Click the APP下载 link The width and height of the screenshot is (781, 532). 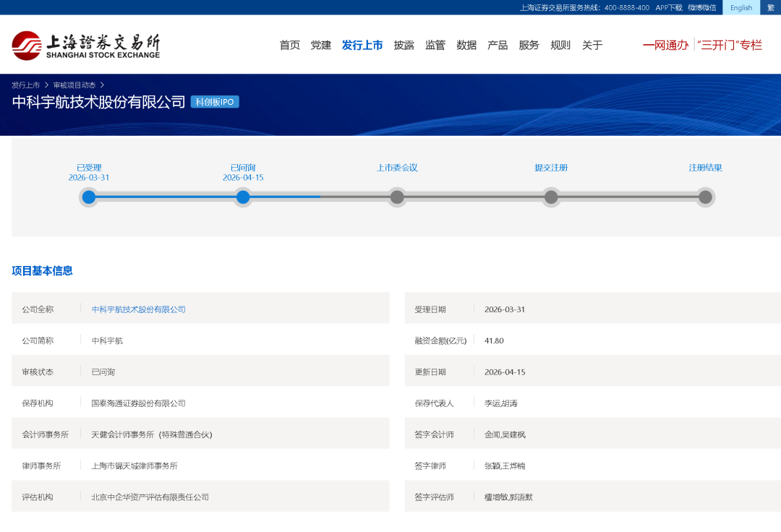[x=669, y=7]
